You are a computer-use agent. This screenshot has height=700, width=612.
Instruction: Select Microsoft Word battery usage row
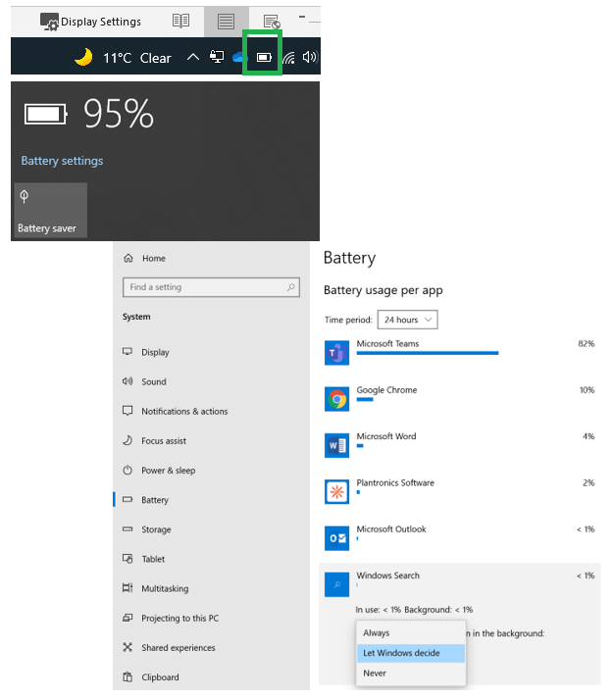coord(460,445)
